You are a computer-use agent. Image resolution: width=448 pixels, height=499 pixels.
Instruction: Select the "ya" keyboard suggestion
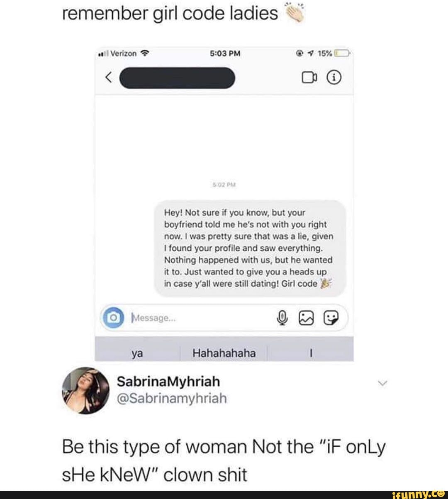[137, 353]
